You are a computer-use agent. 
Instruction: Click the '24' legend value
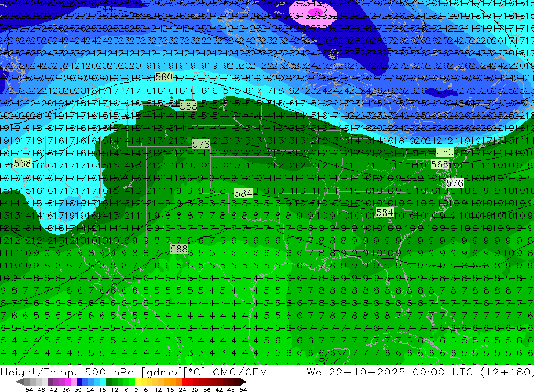(x=182, y=390)
